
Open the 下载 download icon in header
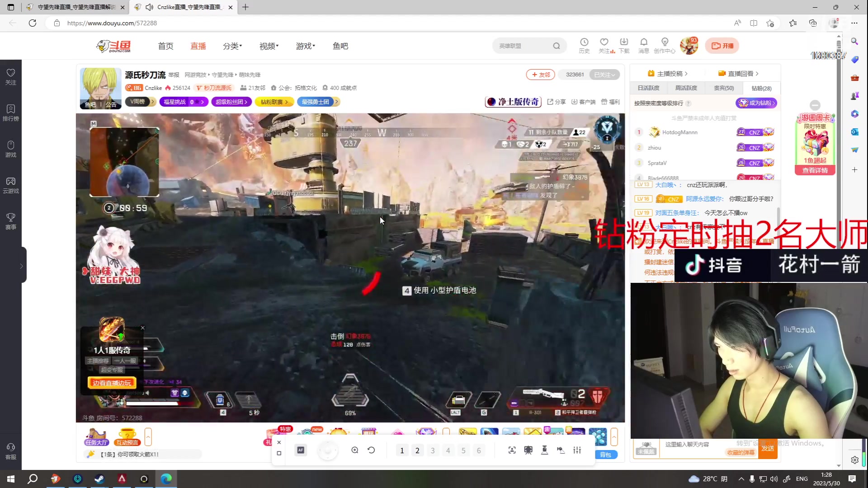click(x=624, y=46)
